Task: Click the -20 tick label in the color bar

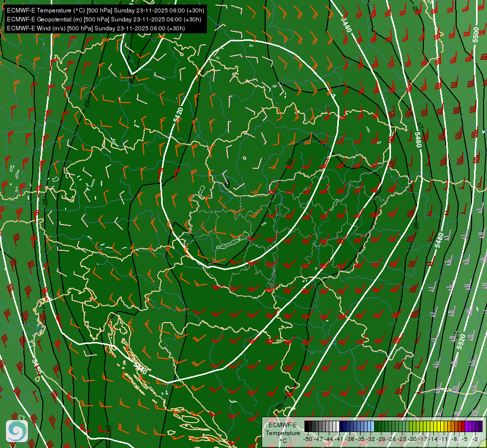Action: pos(413,439)
